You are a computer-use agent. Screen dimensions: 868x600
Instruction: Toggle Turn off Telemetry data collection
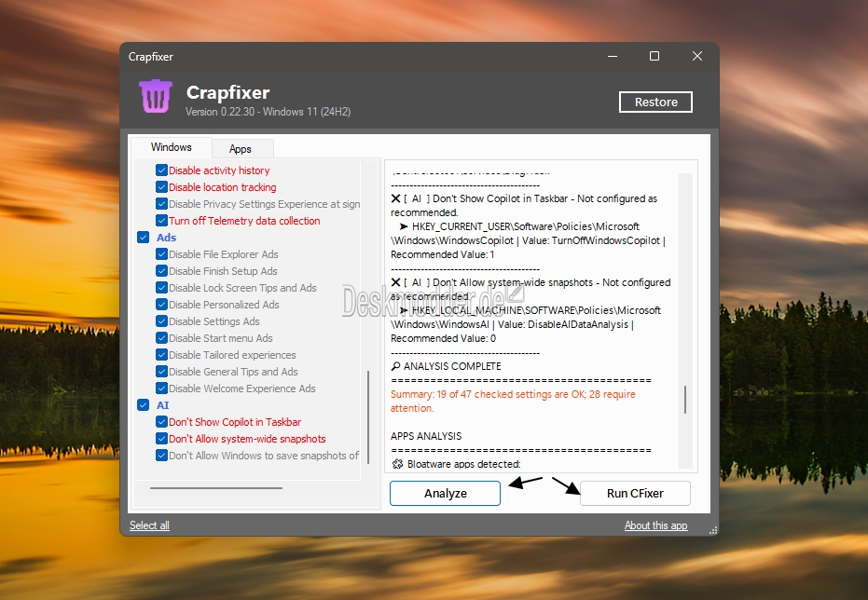[161, 221]
